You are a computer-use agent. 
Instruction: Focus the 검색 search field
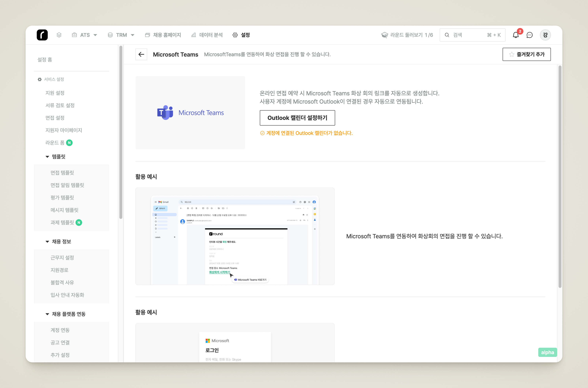click(x=472, y=35)
